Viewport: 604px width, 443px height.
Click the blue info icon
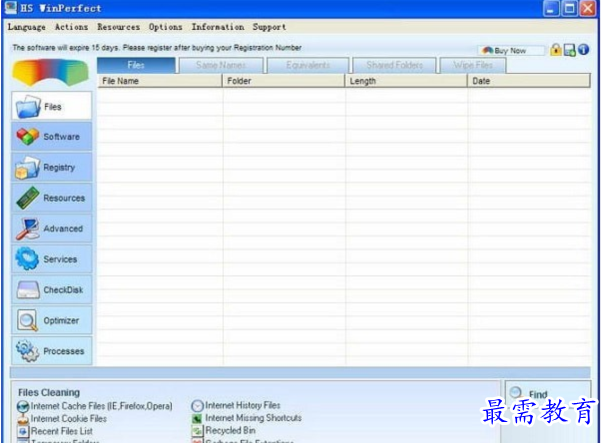584,49
